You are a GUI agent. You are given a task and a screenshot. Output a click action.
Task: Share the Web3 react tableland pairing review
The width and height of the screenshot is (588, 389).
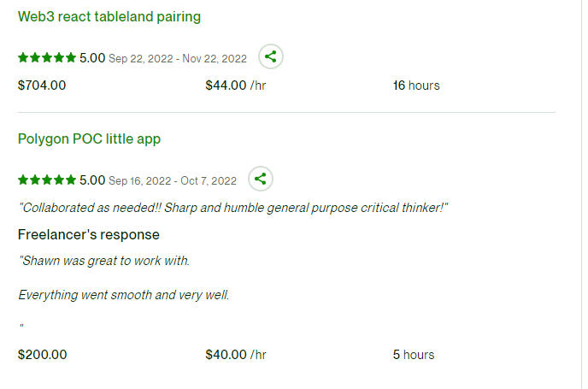[x=271, y=57]
